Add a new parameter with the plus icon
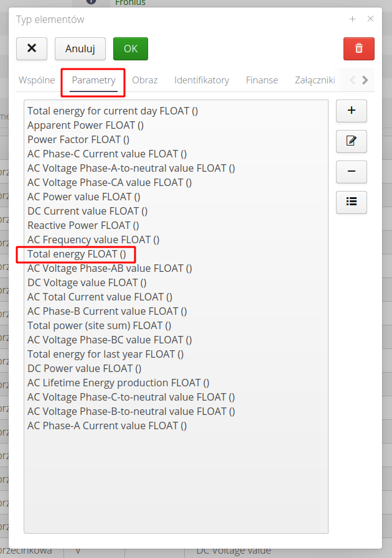This screenshot has width=392, height=558. [x=351, y=111]
